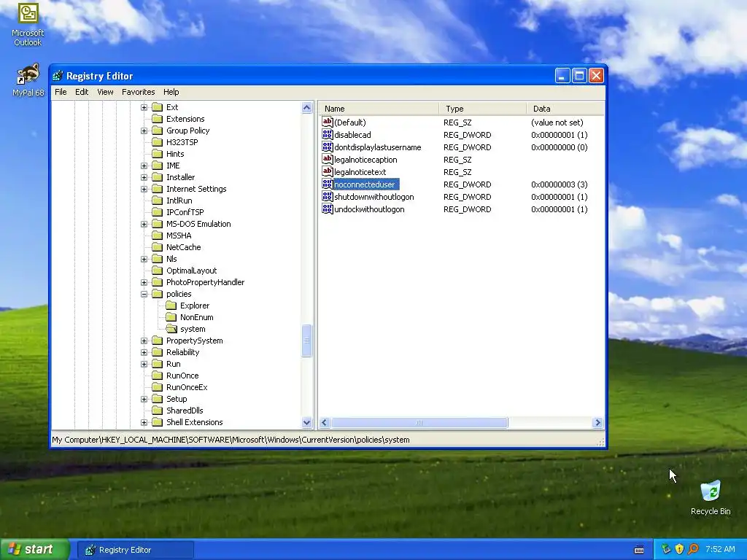The image size is (747, 560).
Task: Click the Name column header
Action: [379, 109]
